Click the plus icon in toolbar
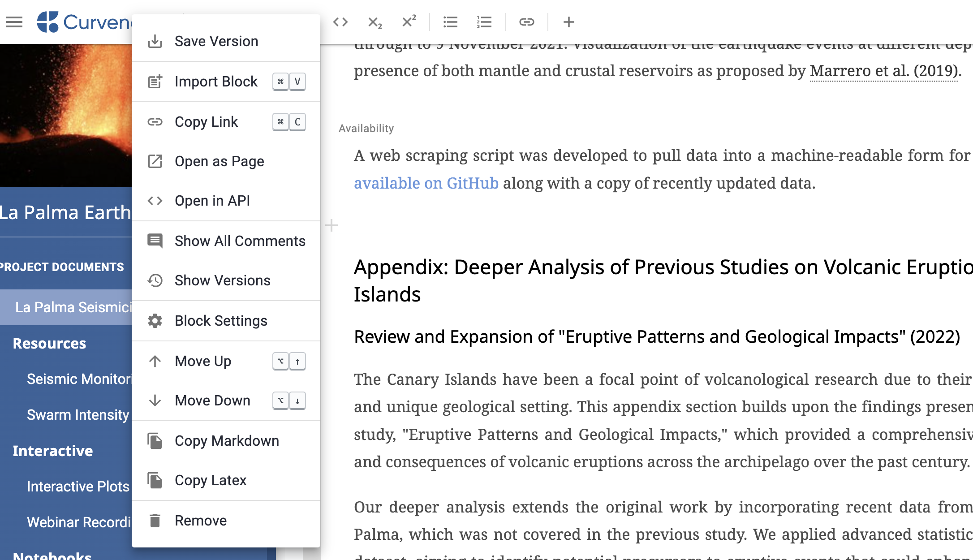This screenshot has width=973, height=560. tap(569, 22)
